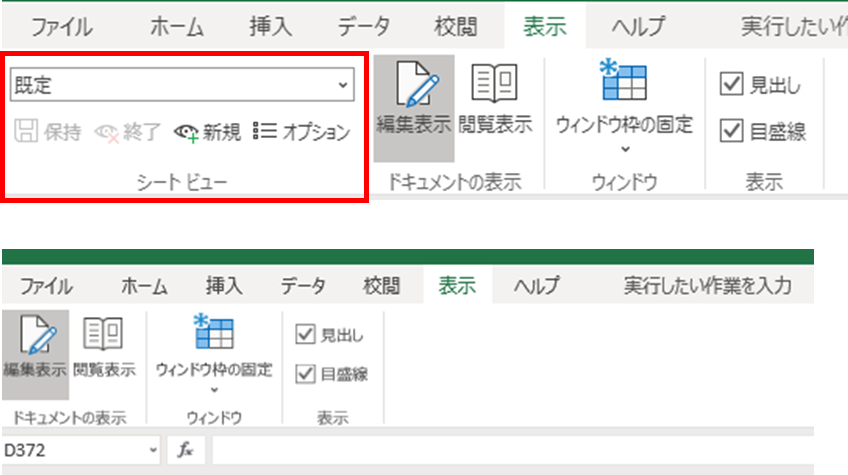
Task: Select 編集表示 in the upper ribbon
Action: [414, 107]
